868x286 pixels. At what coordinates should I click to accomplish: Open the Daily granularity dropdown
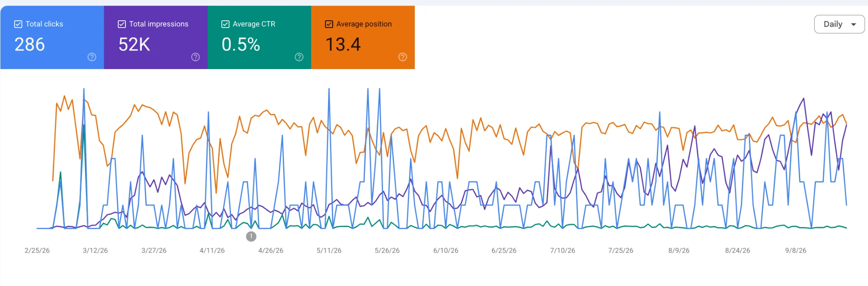point(839,24)
